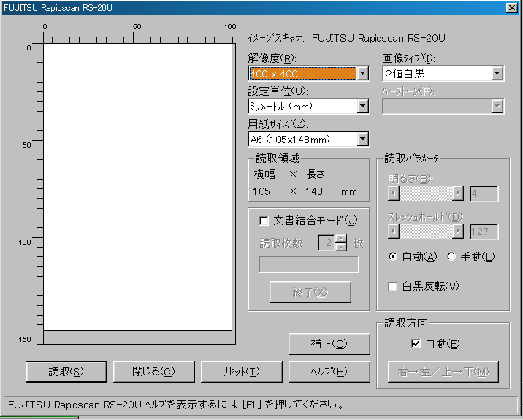Click the 148 length value in 読取領域

pos(314,191)
